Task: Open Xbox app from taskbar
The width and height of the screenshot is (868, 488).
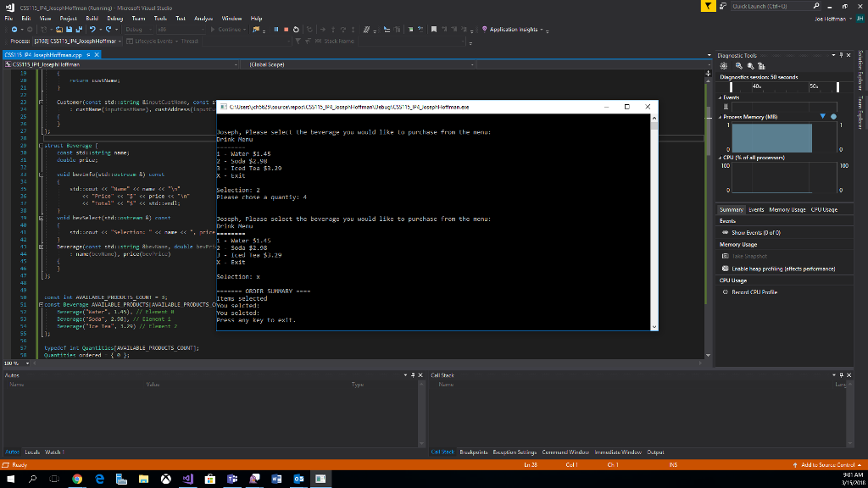Action: (x=165, y=480)
